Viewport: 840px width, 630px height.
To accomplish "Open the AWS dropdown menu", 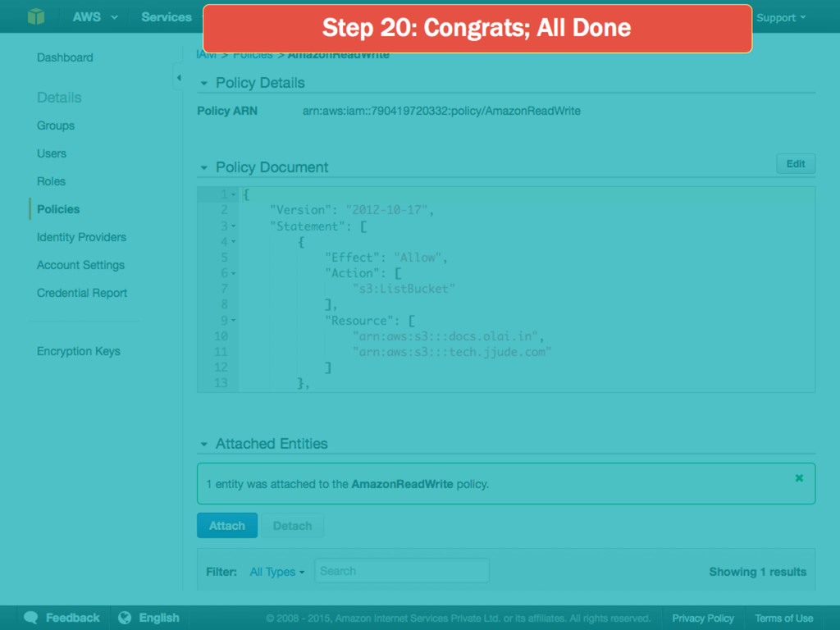I will click(95, 17).
